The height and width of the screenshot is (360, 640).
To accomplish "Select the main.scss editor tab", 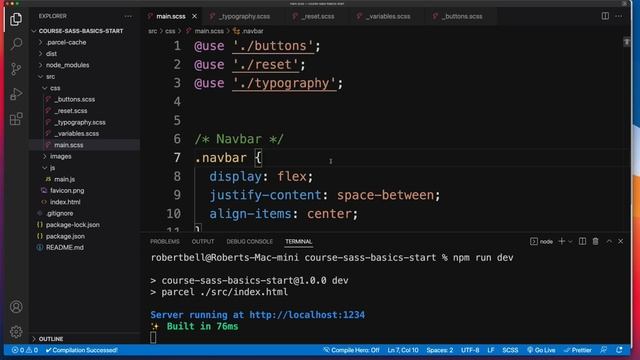I will pyautogui.click(x=171, y=16).
